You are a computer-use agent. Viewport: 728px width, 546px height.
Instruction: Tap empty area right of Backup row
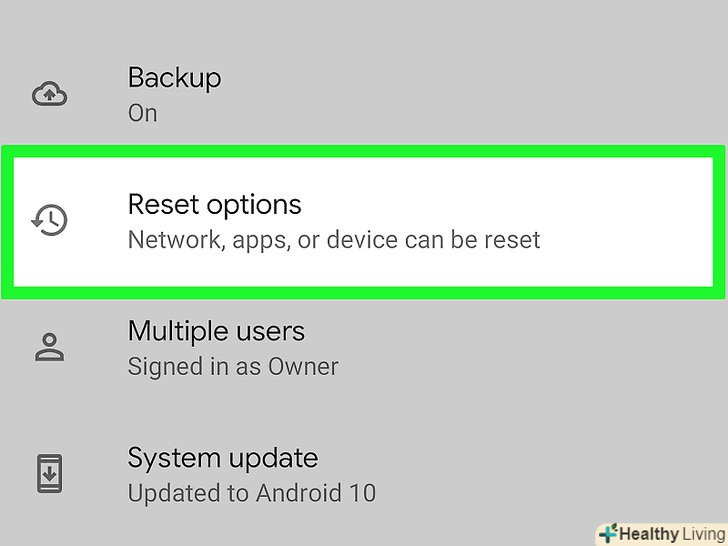tap(488, 95)
